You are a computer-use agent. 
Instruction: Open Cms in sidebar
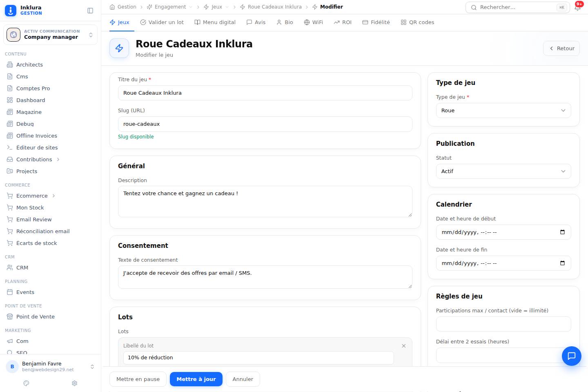[x=22, y=76]
